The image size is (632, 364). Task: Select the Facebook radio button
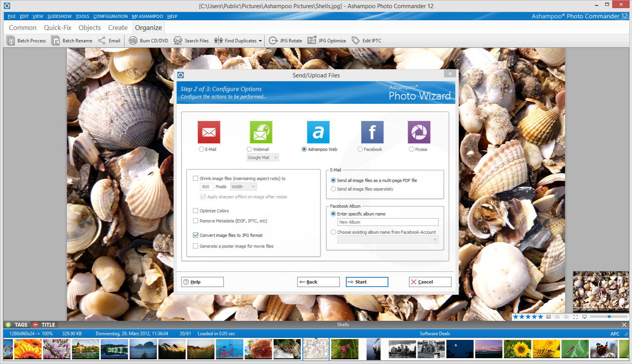pos(360,149)
